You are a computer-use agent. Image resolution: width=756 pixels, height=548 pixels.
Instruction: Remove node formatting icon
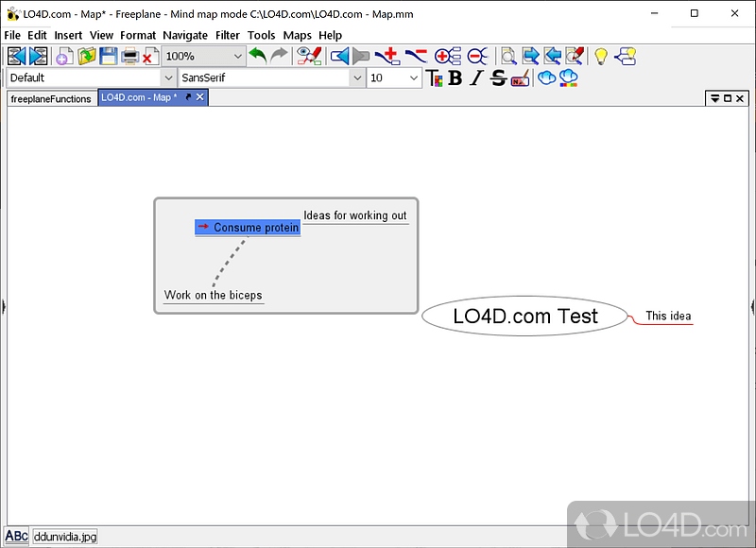point(520,78)
